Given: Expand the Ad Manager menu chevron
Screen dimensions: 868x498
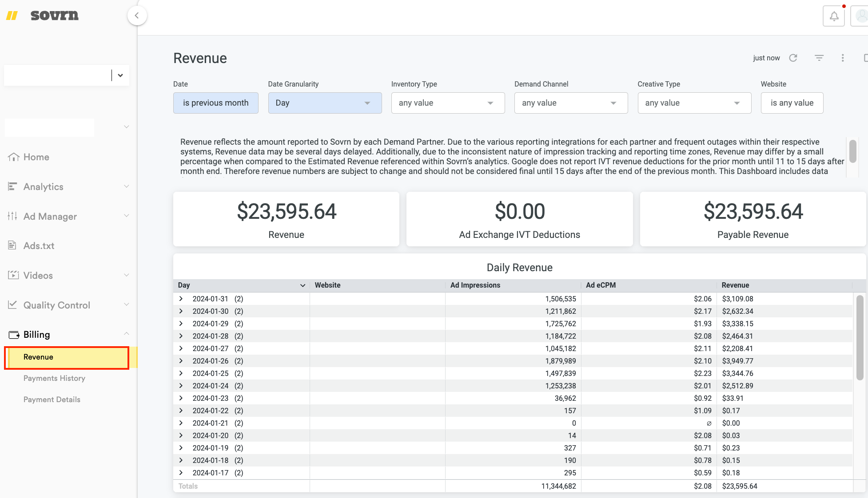Looking at the screenshot, I should tap(127, 216).
